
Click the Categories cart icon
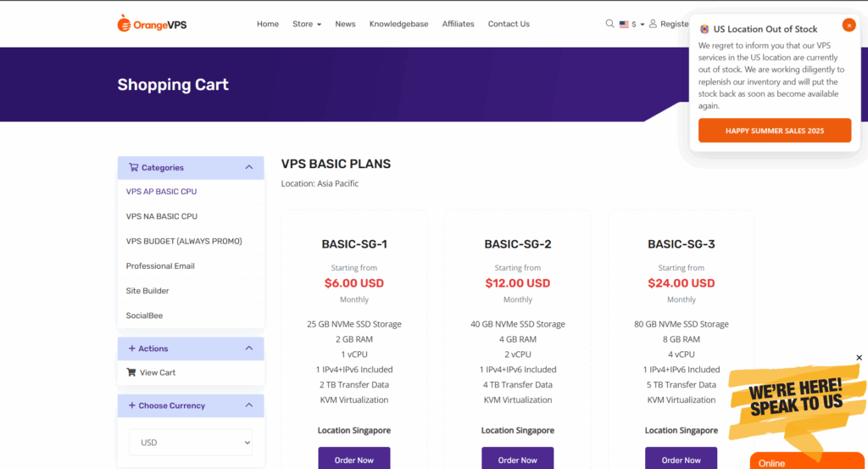click(x=133, y=167)
